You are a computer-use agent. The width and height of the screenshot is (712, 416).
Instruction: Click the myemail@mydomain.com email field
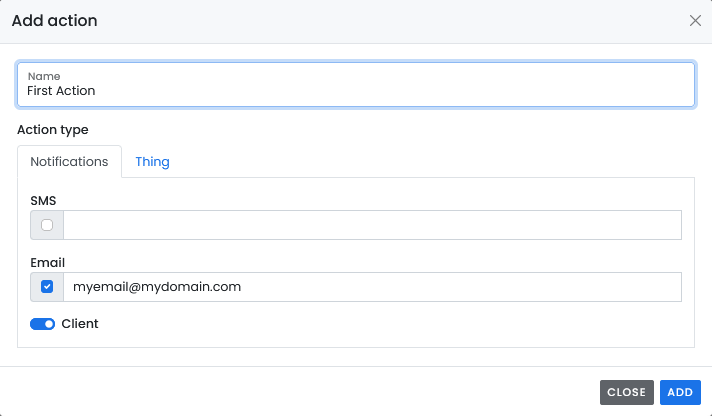pyautogui.click(x=372, y=287)
